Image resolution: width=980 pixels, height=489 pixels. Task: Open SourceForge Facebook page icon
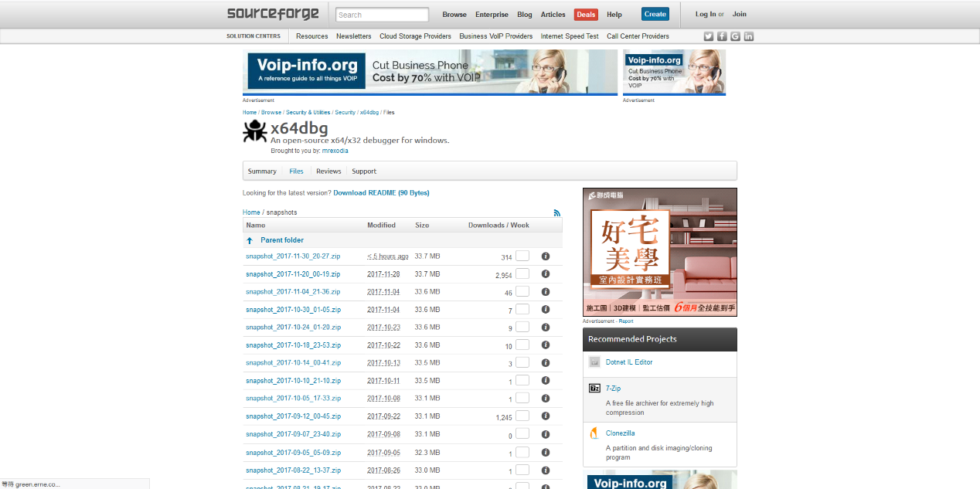(722, 36)
